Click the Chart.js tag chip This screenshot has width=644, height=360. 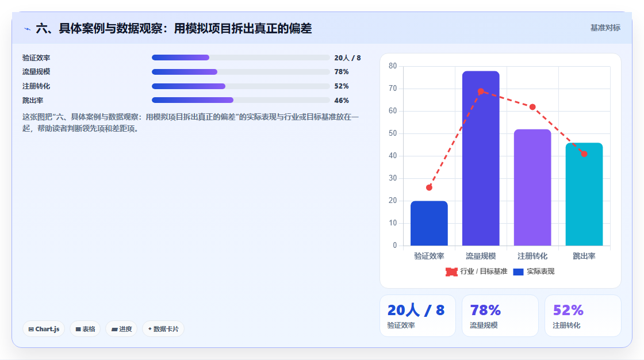tap(44, 329)
